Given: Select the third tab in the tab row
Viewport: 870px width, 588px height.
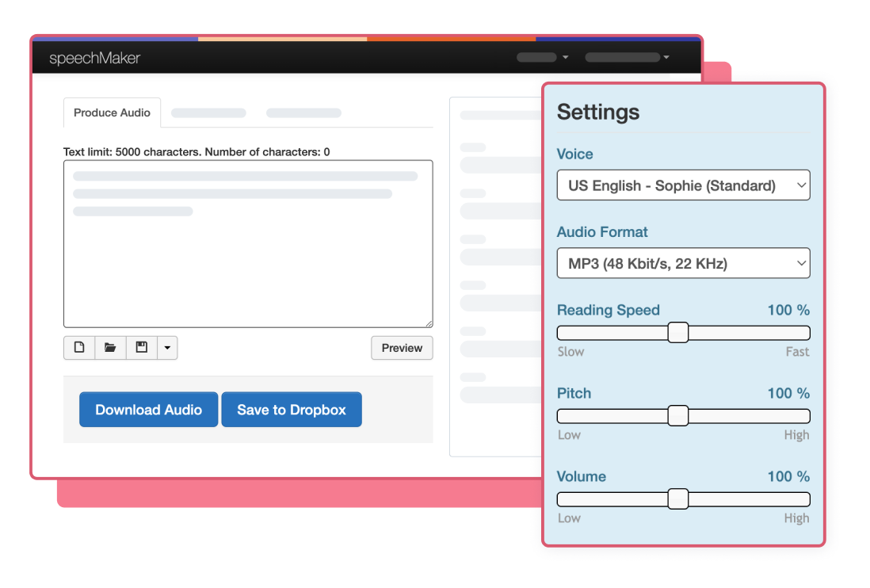Looking at the screenshot, I should [303, 113].
